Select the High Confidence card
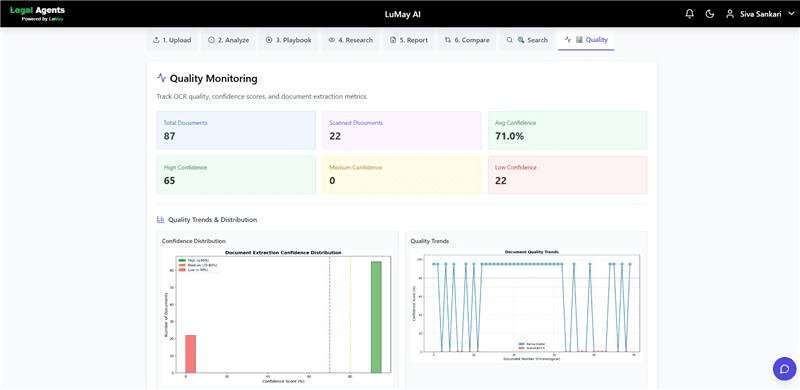Viewport: 800px width, 390px height. tap(236, 175)
